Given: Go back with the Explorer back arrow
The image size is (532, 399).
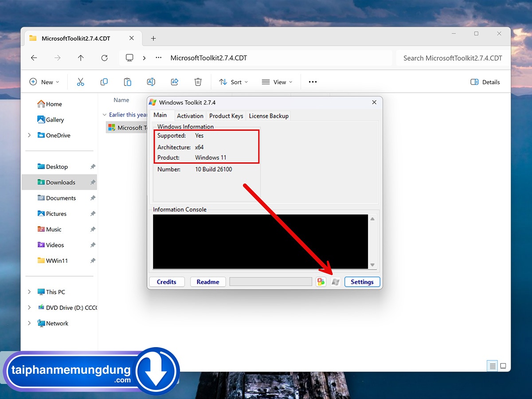Looking at the screenshot, I should [x=34, y=58].
